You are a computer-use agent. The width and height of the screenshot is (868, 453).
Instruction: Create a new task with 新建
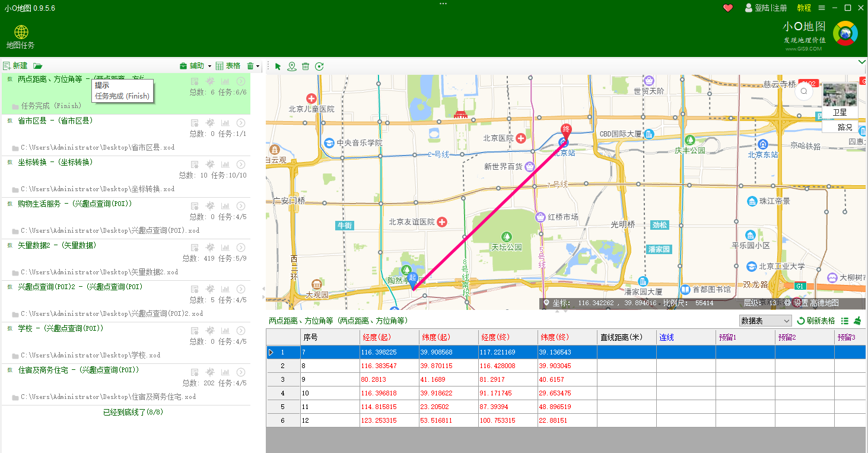15,66
